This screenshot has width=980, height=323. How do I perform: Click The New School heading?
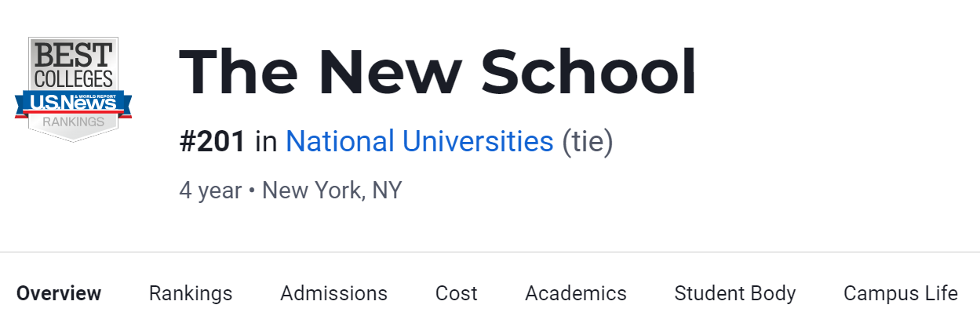pos(437,72)
